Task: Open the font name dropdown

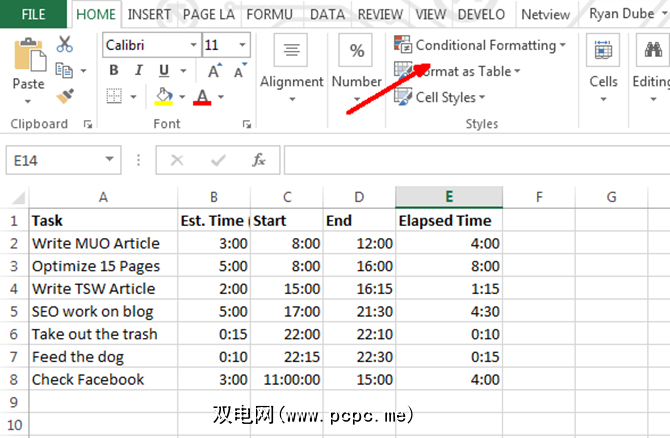Action: click(x=194, y=45)
